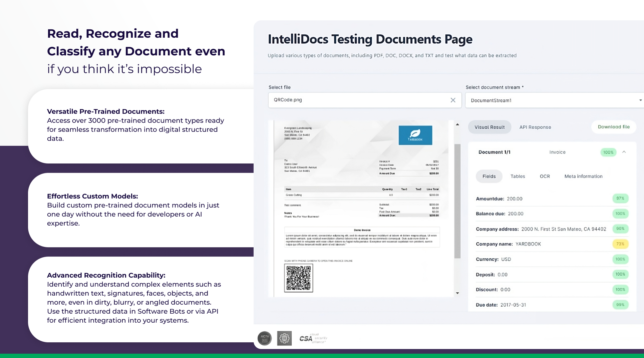The height and width of the screenshot is (358, 644).
Task: Collapse the Document 1/1 section
Action: (x=624, y=152)
